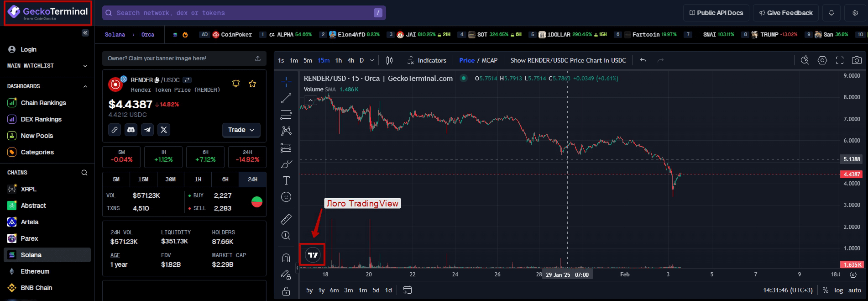
Task: Collapse the left sidebar panel
Action: point(85,33)
